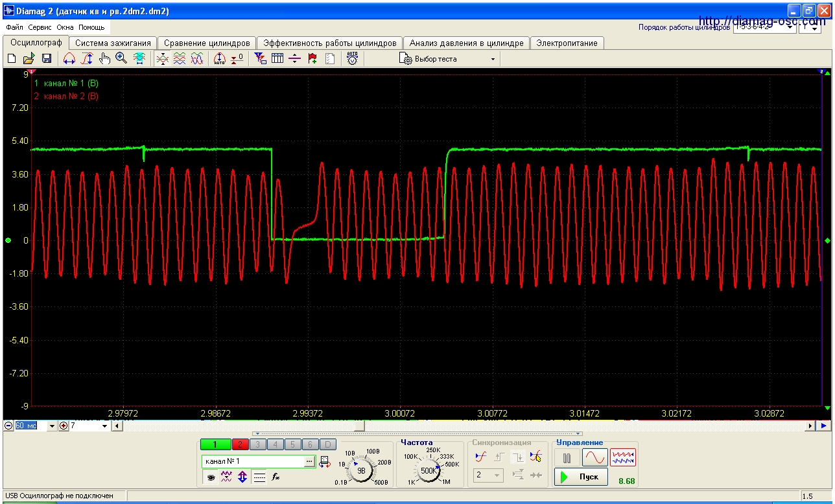Save the oscillogram with the floppy disk icon
This screenshot has height=504, width=835.
pos(47,59)
